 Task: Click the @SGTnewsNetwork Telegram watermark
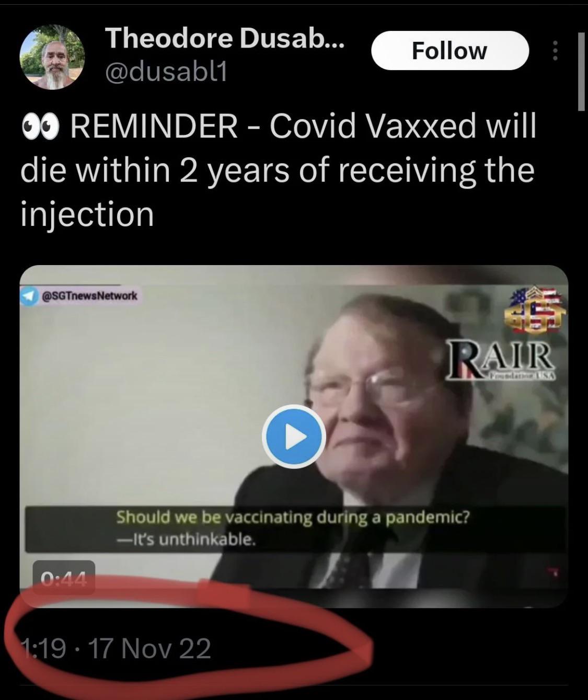79,296
